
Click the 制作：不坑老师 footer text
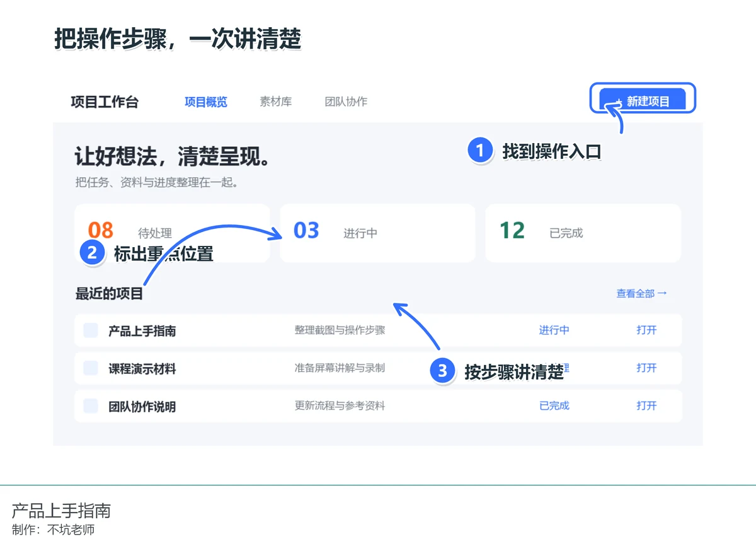point(54,530)
